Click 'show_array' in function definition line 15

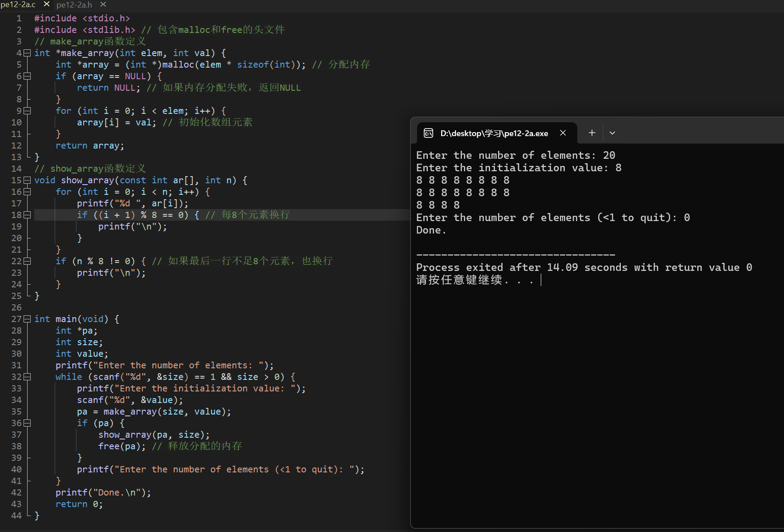88,180
